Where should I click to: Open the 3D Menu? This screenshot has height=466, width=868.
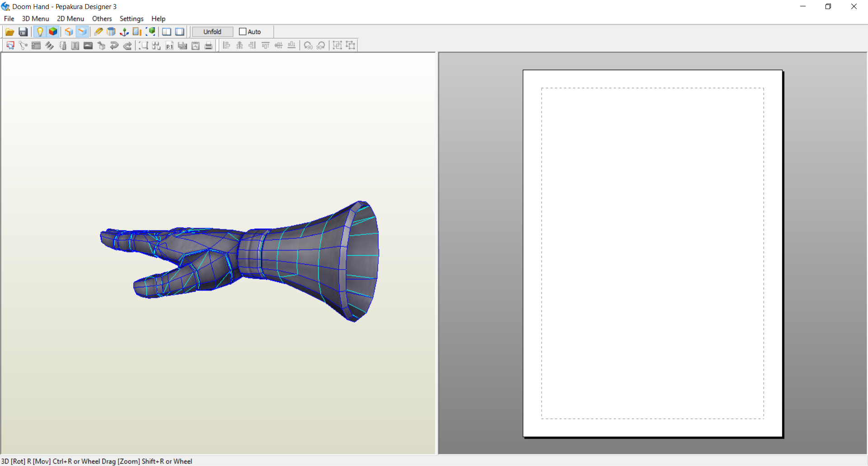point(35,19)
